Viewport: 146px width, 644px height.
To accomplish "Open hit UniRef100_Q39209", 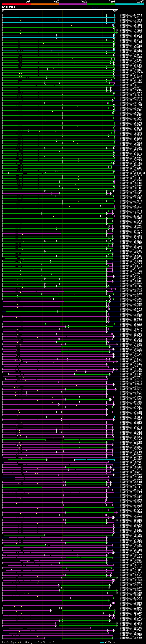I will 131,118.
